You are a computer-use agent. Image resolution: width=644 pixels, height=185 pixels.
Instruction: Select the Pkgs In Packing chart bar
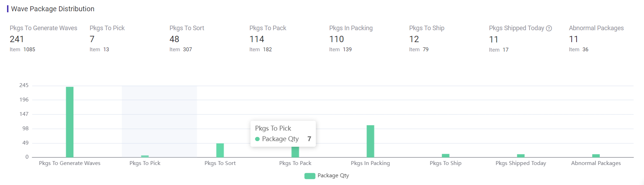tap(370, 141)
